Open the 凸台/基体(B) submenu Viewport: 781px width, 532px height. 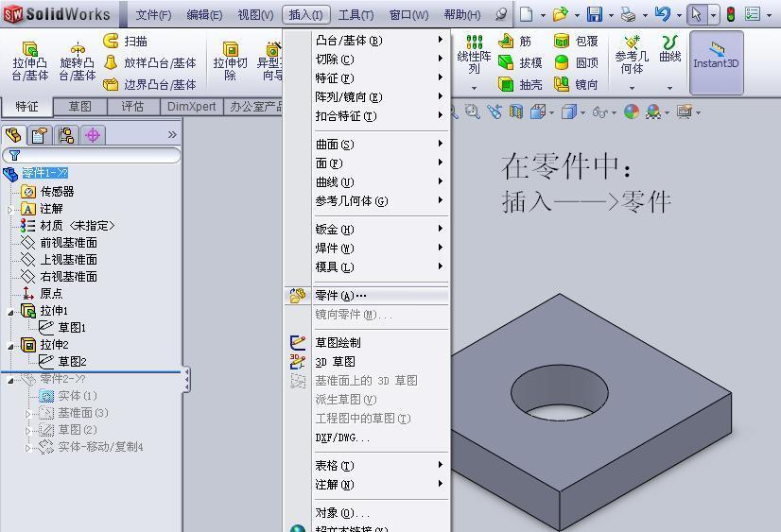(367, 41)
